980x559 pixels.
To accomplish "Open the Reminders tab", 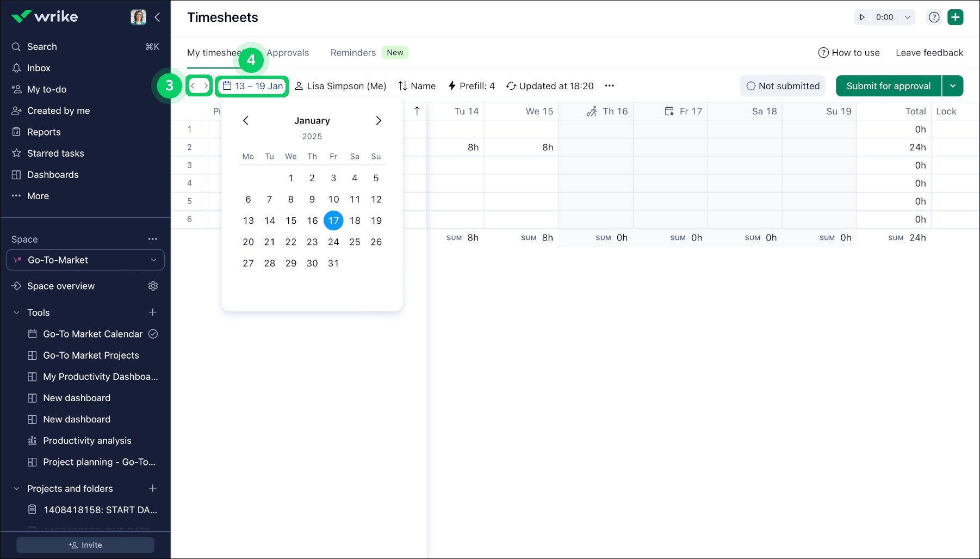I will point(353,53).
